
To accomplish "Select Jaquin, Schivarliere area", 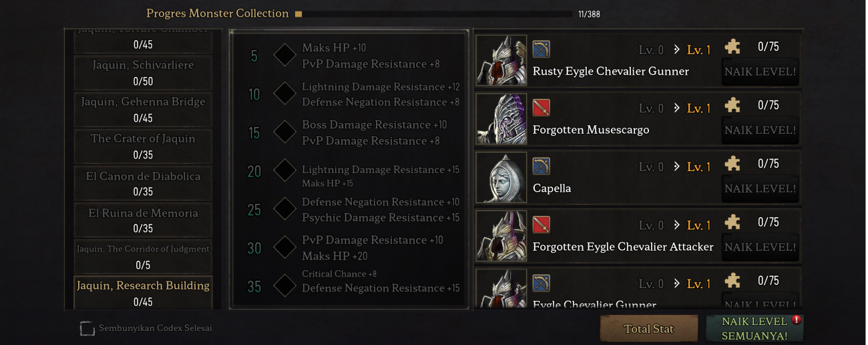I will click(x=143, y=73).
